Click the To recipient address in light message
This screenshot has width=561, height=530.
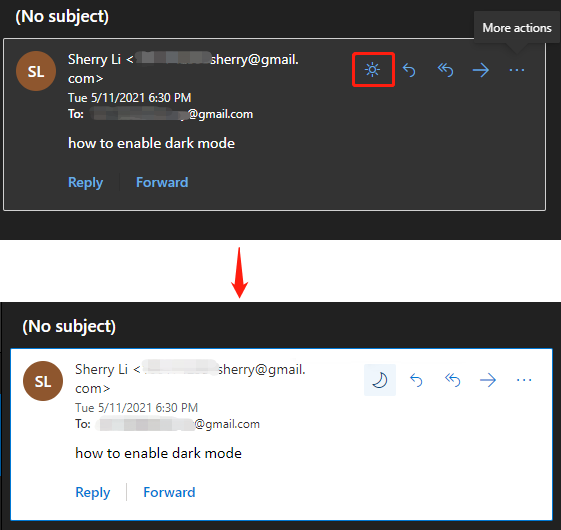coord(179,424)
